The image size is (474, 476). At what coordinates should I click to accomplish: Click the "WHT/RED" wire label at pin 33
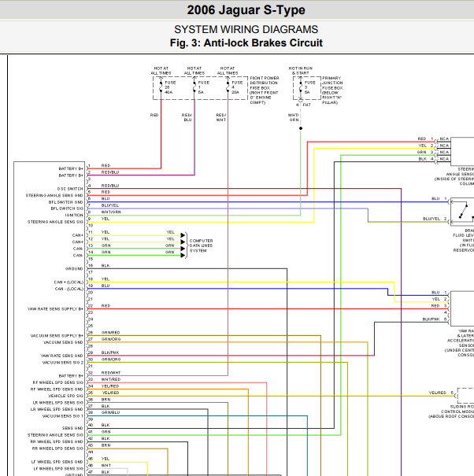coord(111,379)
